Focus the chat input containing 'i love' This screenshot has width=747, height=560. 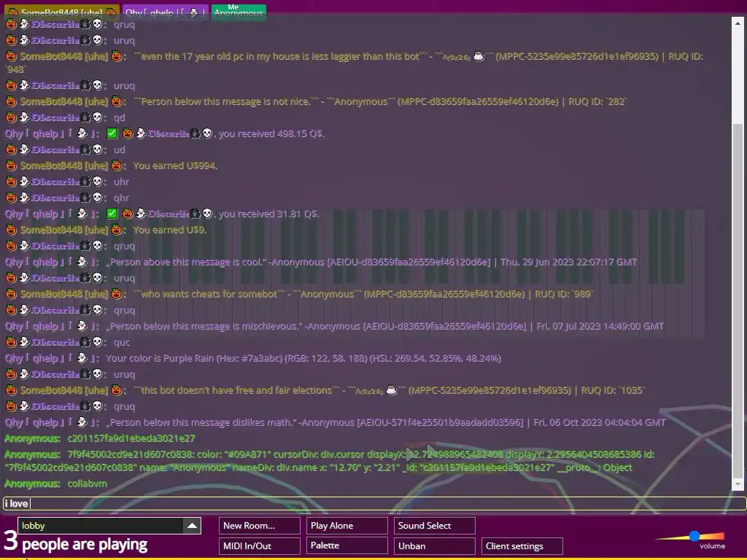(x=374, y=504)
